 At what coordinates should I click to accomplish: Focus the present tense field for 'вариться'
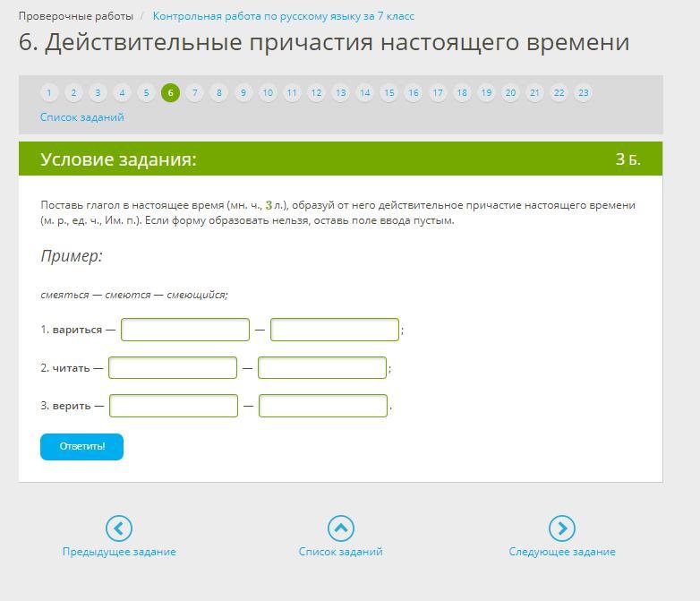(x=185, y=330)
